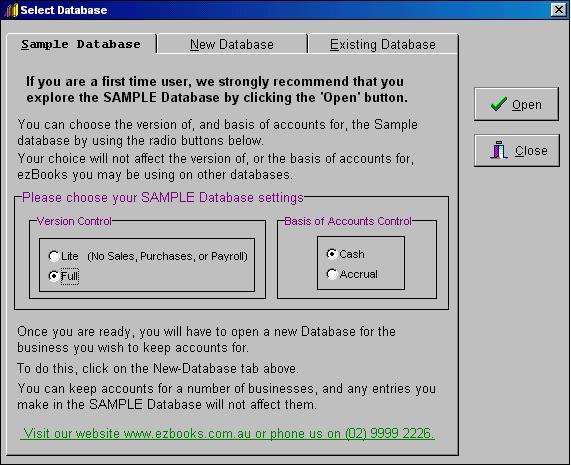
Task: Close the Select Database window with X
Action: point(559,9)
